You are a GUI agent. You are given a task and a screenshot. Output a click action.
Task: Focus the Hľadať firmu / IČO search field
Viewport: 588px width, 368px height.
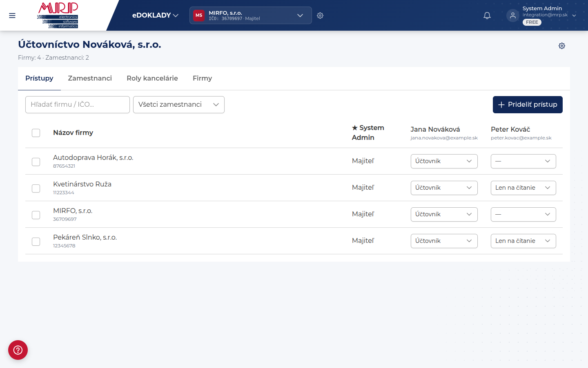(78, 105)
